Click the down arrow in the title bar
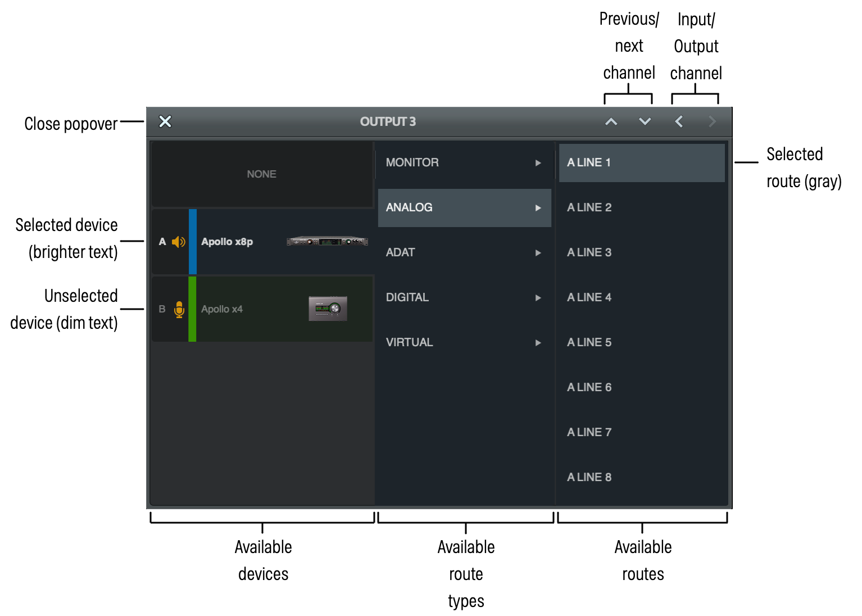This screenshot has width=862, height=616. click(x=645, y=121)
